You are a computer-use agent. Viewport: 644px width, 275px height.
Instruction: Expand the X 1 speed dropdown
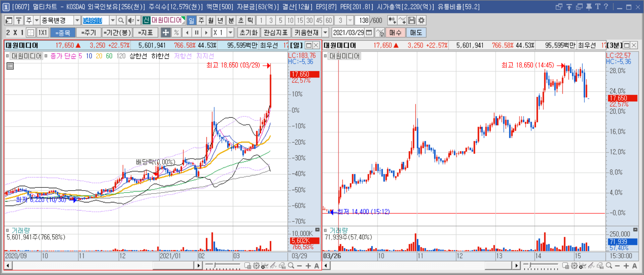[231, 32]
